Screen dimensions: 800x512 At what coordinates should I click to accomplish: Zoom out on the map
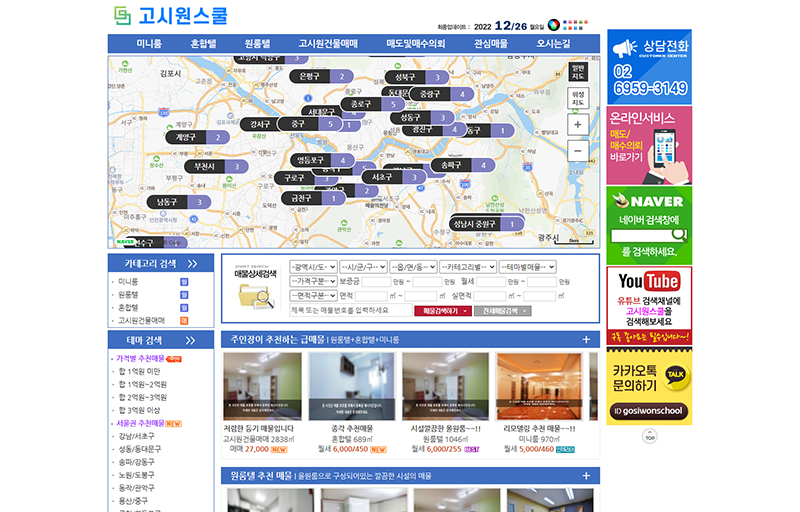coord(578,150)
